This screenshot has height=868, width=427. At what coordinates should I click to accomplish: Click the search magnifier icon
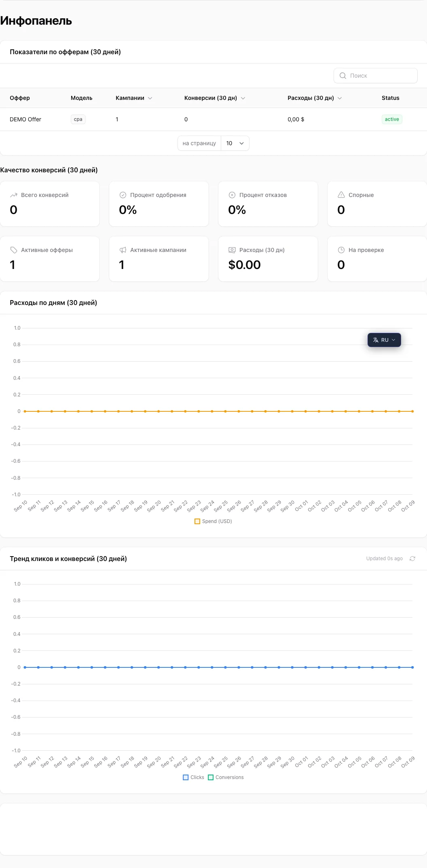click(343, 76)
